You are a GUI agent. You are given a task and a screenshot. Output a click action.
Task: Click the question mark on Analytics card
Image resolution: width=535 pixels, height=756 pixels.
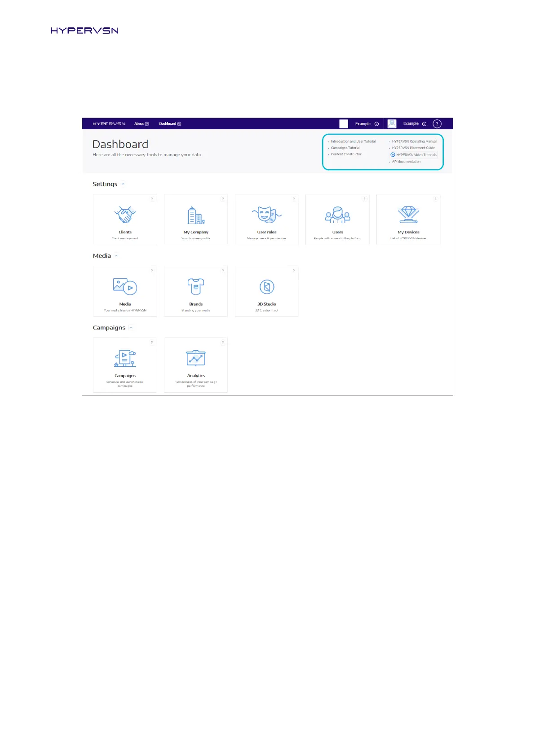pyautogui.click(x=223, y=343)
